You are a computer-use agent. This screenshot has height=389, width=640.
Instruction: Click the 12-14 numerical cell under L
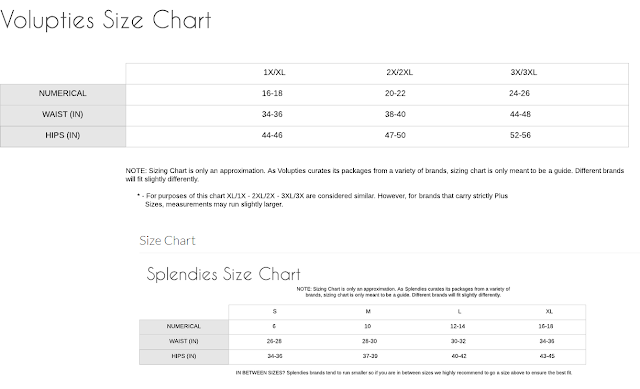pos(458,326)
